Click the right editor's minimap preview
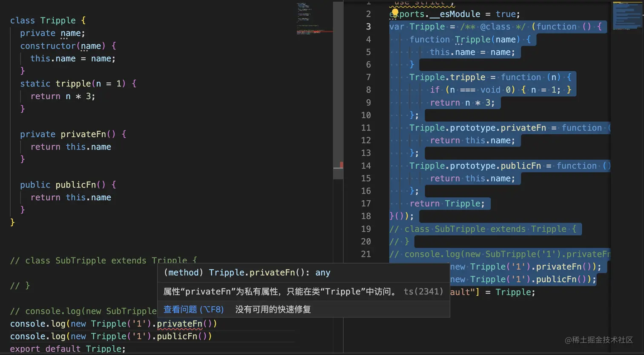Screen dimensions: 644x355 click(x=627, y=15)
